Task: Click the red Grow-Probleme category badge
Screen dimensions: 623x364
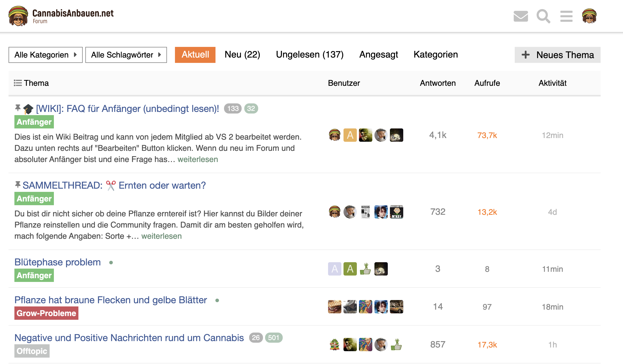Action: coord(46,313)
